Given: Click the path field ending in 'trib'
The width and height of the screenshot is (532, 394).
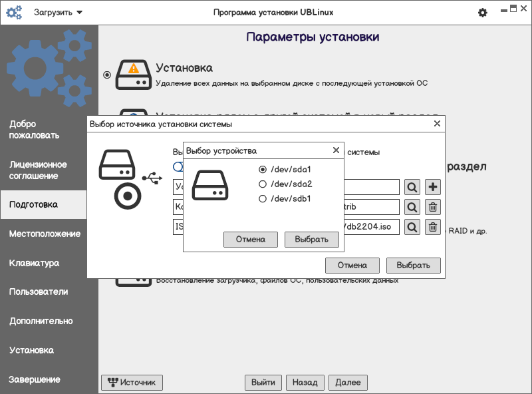Looking at the screenshot, I should pyautogui.click(x=372, y=207).
